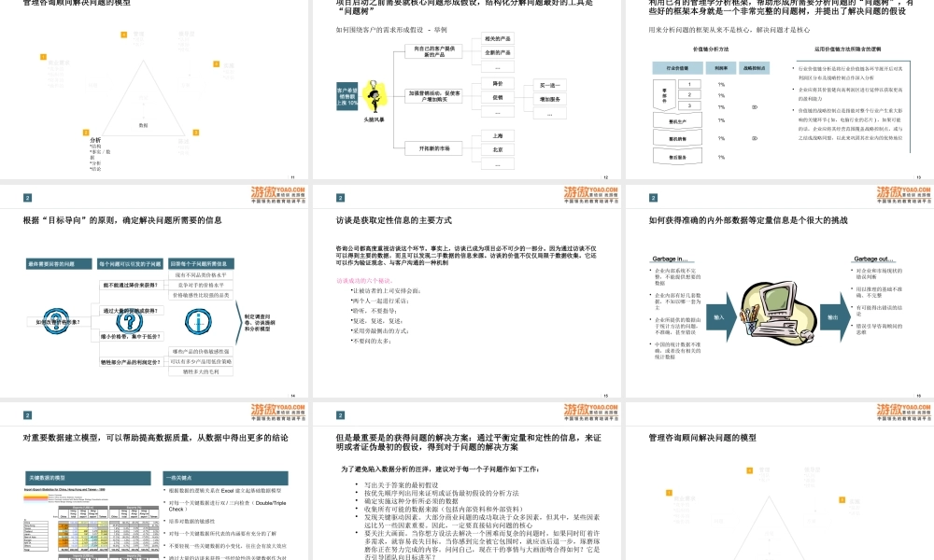934x560 pixels.
Task: Click the 关键数据的模型 panel header
Action: coord(87,478)
